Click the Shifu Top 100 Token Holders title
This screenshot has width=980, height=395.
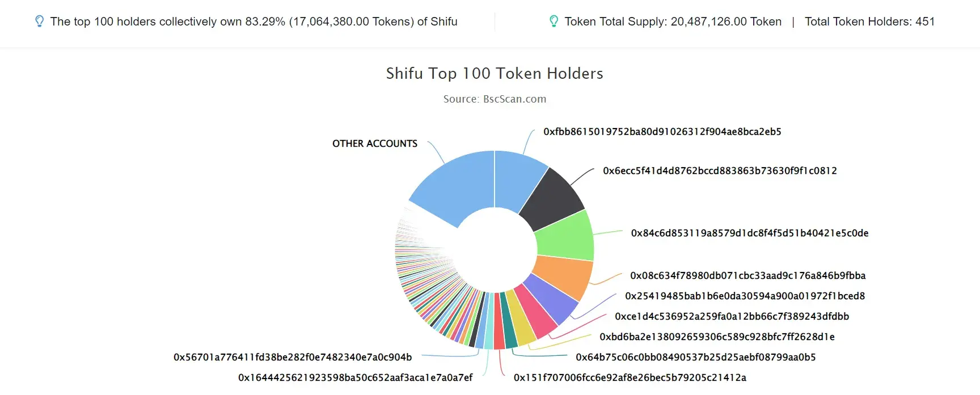495,74
